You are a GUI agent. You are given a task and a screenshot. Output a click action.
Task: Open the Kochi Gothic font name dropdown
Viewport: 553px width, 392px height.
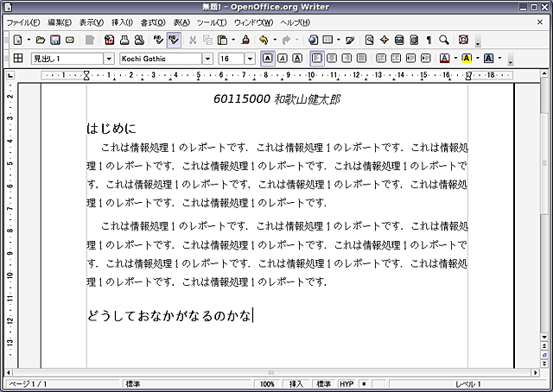click(207, 59)
